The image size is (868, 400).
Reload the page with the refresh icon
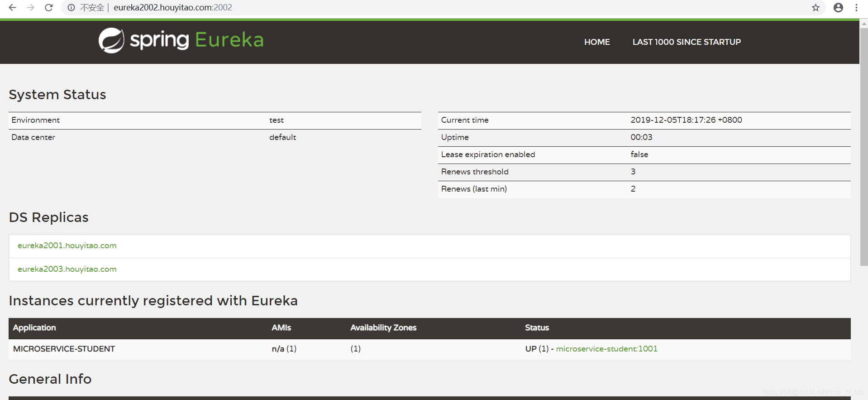click(x=49, y=8)
